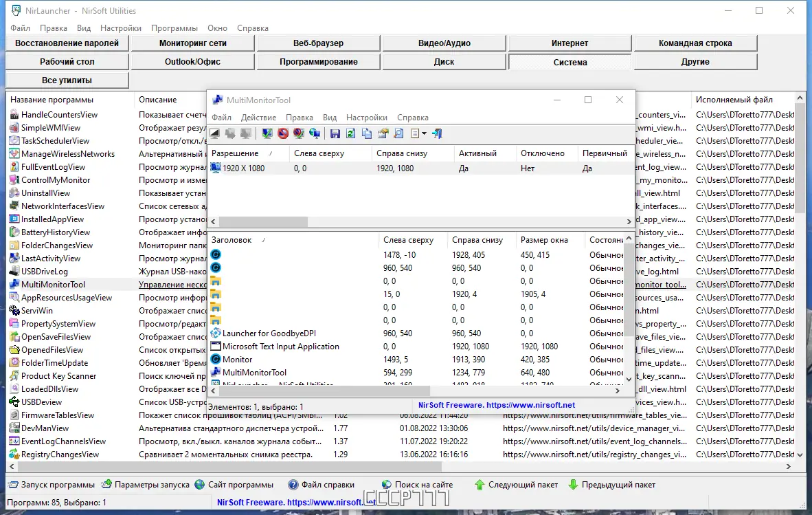Click the Exit door icon in toolbar
This screenshot has height=515, width=812.
[437, 133]
